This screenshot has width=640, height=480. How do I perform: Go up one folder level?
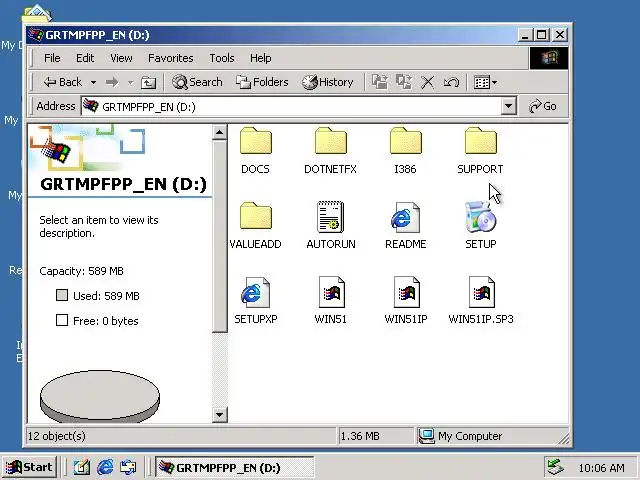(x=148, y=82)
